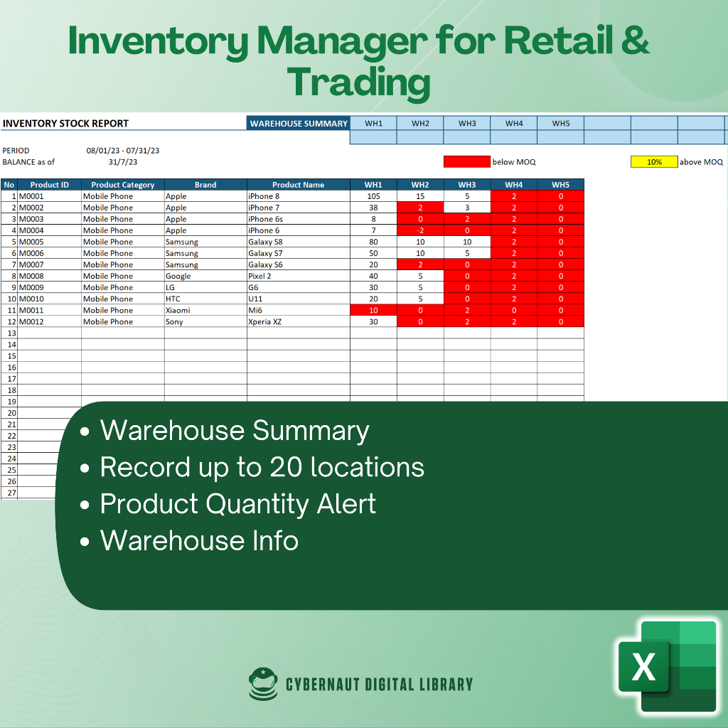Click the red below MOQ swatch
Image resolution: width=728 pixels, height=728 pixels.
[466, 162]
